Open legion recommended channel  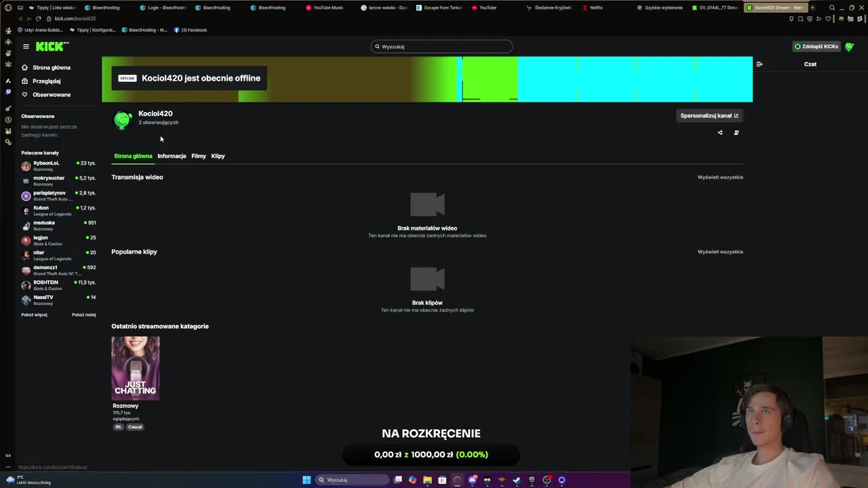coord(58,241)
